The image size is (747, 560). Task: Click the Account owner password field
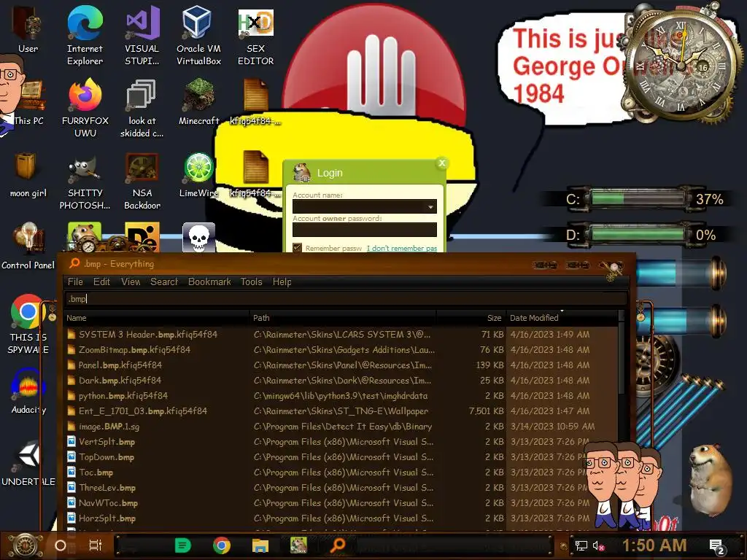tap(365, 230)
